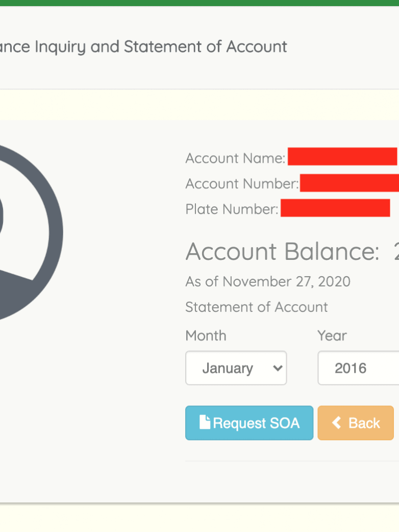
Task: Click the left chevron icon on Back
Action: [337, 423]
